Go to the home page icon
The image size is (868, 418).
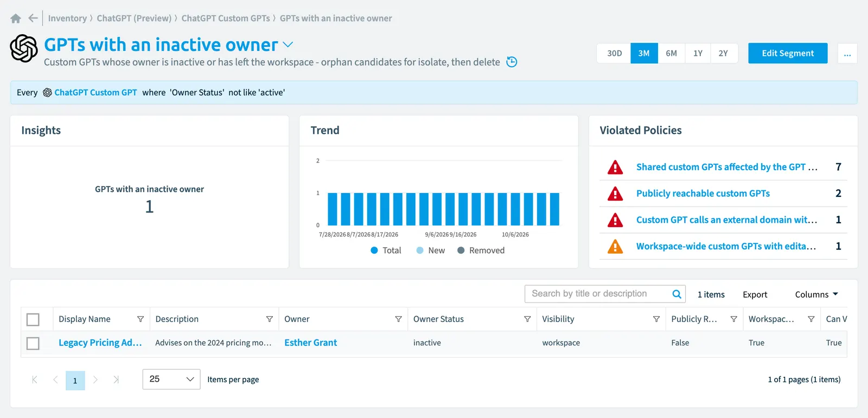pyautogui.click(x=16, y=18)
